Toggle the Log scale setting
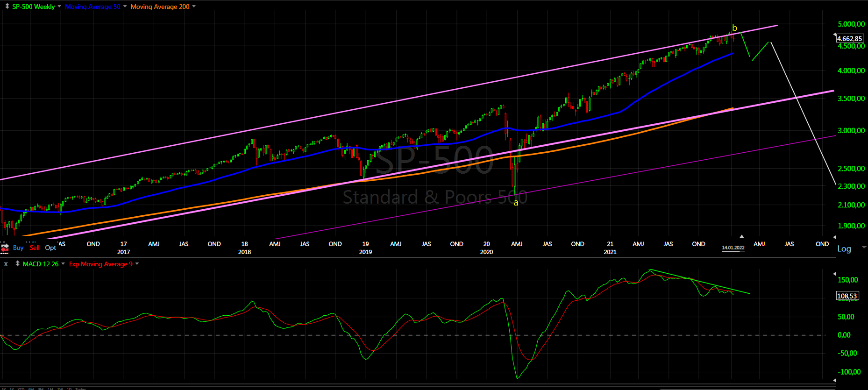This screenshot has width=868, height=390. [844, 248]
